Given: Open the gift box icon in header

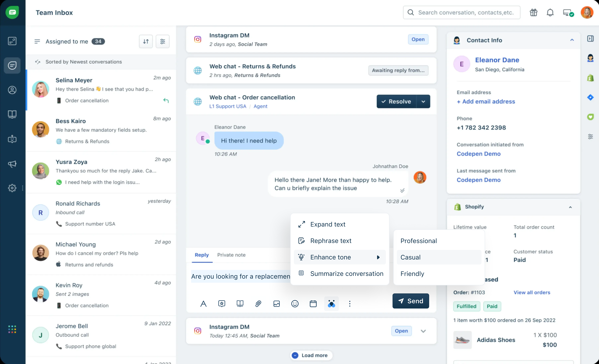Looking at the screenshot, I should click(533, 12).
